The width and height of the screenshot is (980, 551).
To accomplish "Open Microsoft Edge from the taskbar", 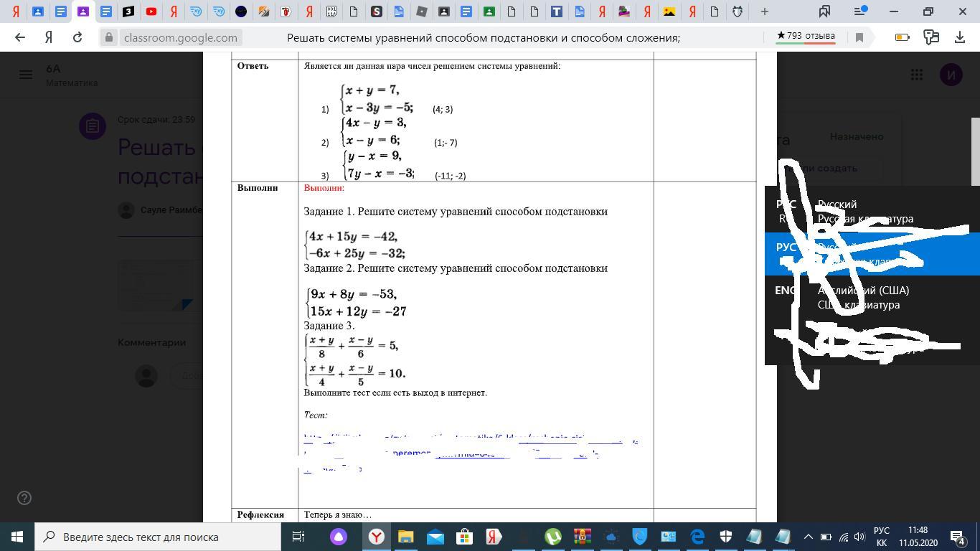I will coord(697,537).
